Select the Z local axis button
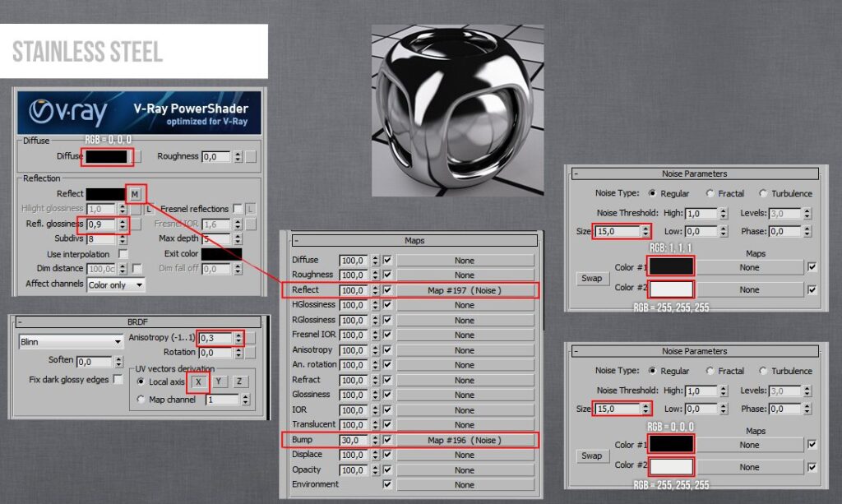Screen dimensions: 842x504 (239, 381)
